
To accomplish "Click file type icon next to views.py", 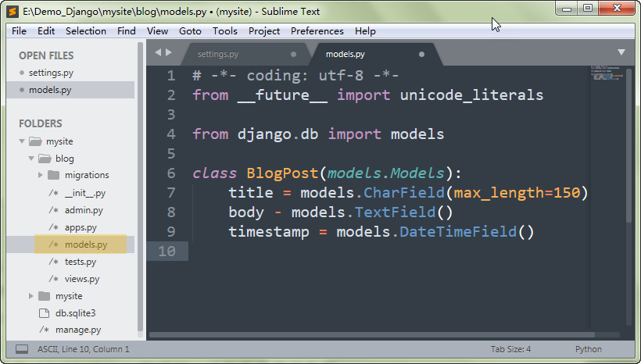I will point(54,279).
